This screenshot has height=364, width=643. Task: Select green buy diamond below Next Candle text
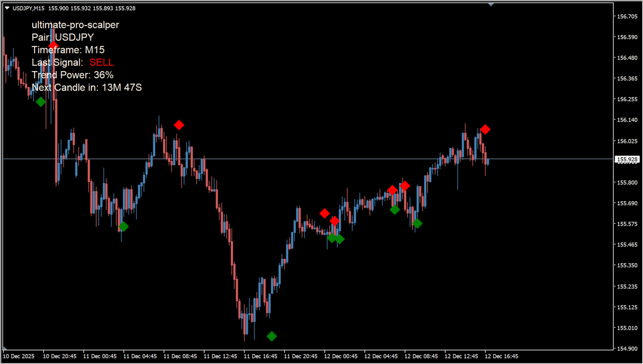pos(41,102)
